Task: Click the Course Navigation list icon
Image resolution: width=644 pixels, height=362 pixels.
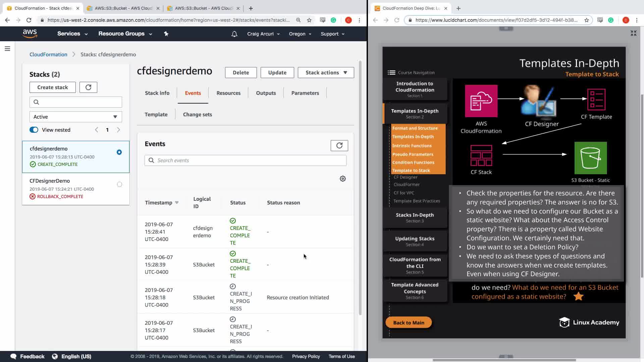Action: [x=391, y=72]
